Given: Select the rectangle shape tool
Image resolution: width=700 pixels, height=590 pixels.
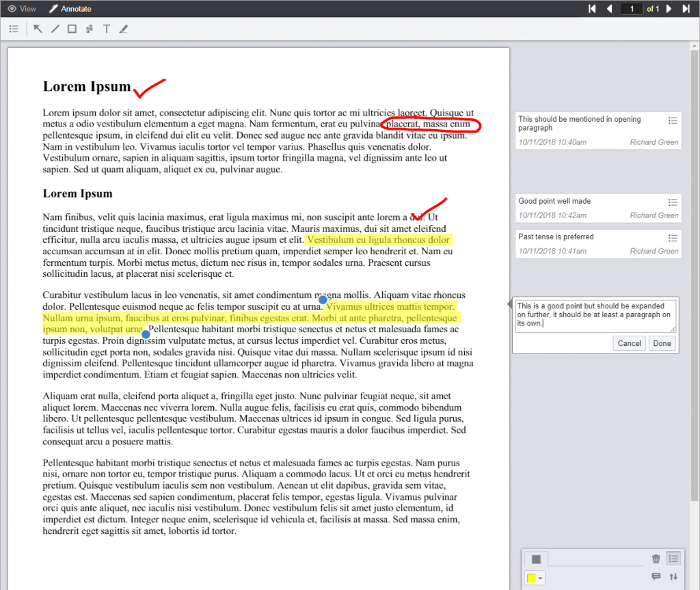Looking at the screenshot, I should [x=72, y=29].
